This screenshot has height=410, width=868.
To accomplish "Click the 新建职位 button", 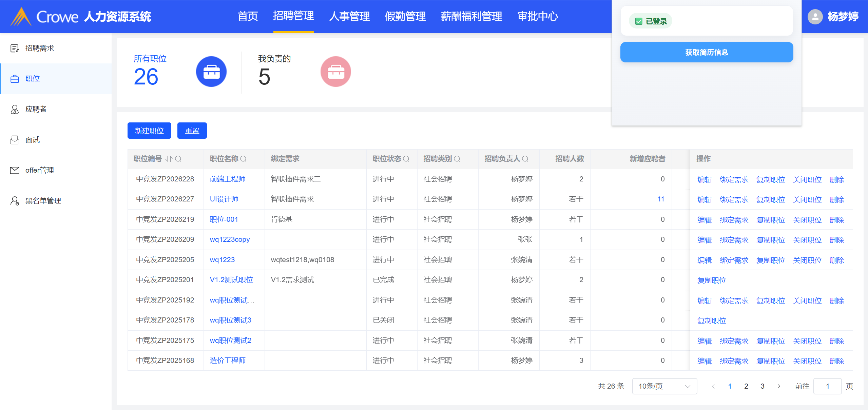I will pos(149,131).
